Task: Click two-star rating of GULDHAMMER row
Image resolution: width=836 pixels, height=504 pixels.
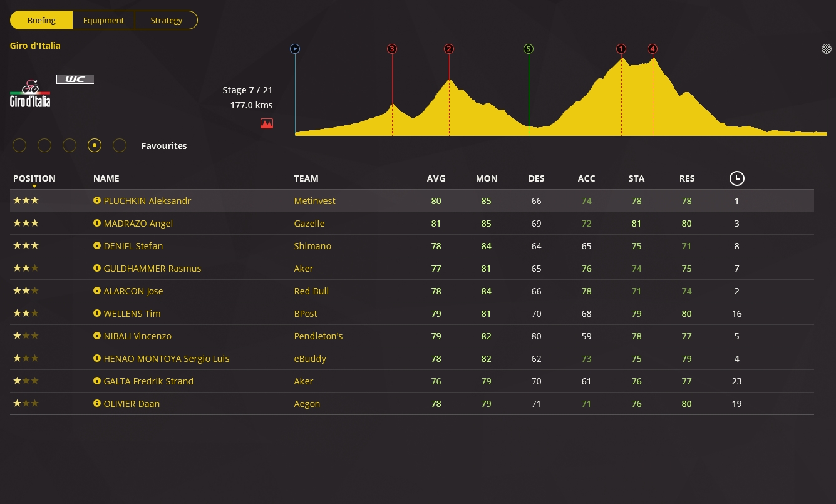Action: pos(26,269)
